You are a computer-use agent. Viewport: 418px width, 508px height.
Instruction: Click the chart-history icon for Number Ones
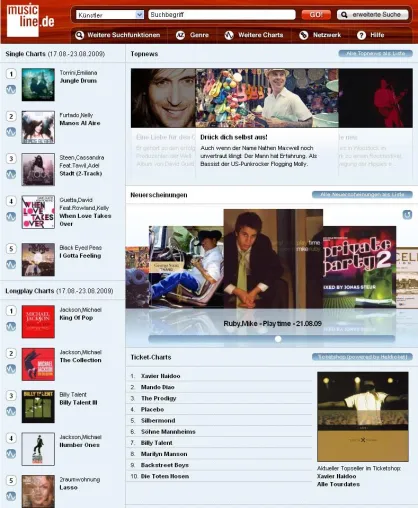point(11,454)
